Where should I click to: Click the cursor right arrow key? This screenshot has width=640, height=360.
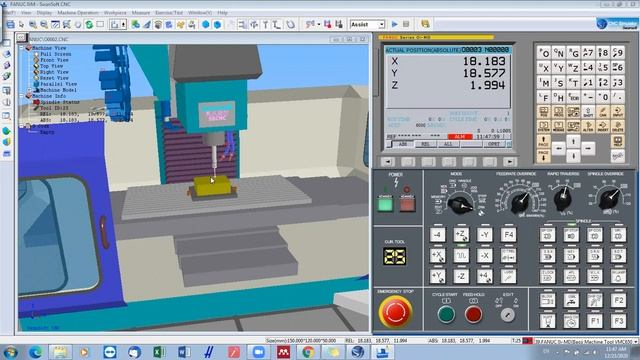(588, 149)
